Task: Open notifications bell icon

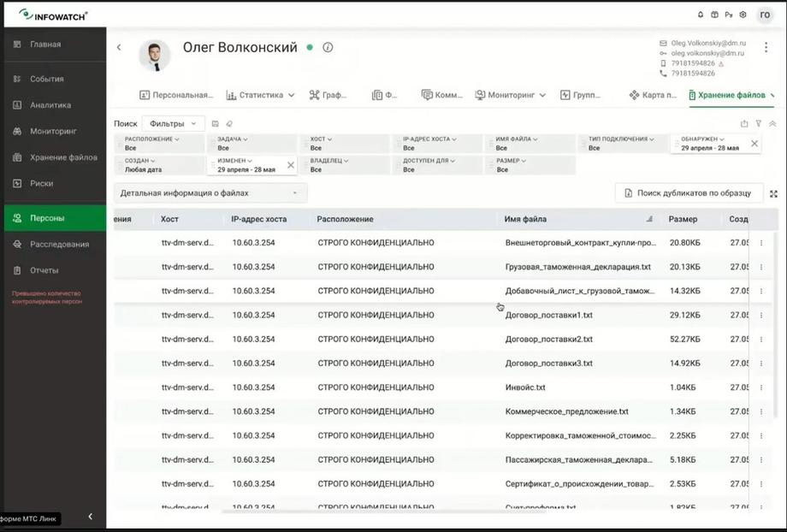Action: (701, 15)
